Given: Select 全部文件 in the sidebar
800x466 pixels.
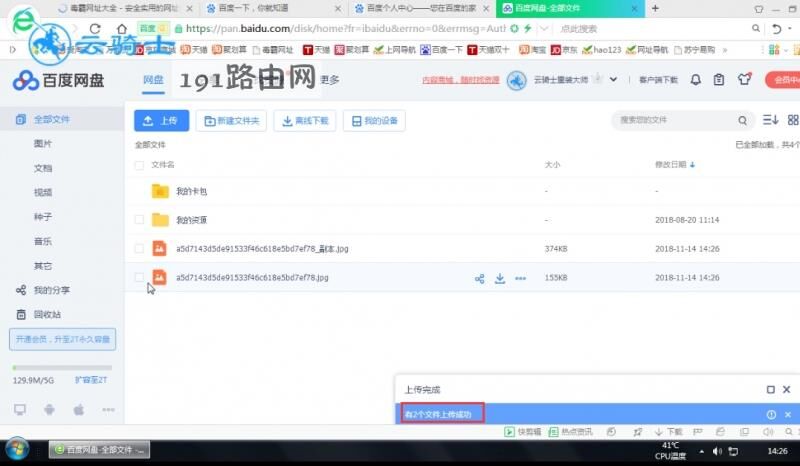Looking at the screenshot, I should (x=62, y=119).
